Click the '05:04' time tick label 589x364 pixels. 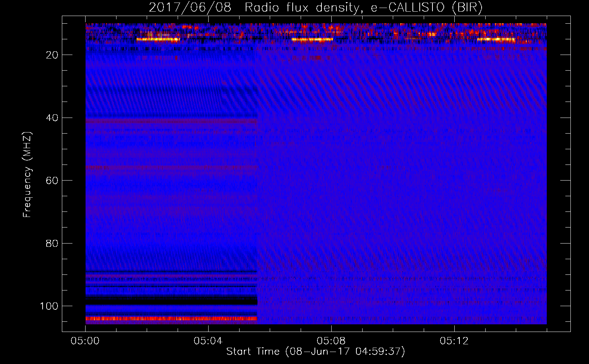(208, 341)
